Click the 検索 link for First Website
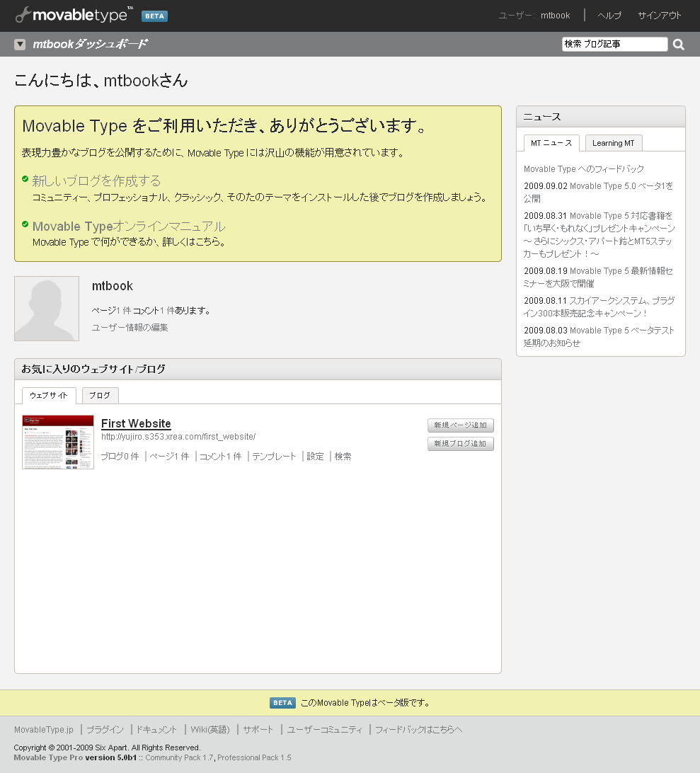 pyautogui.click(x=343, y=457)
